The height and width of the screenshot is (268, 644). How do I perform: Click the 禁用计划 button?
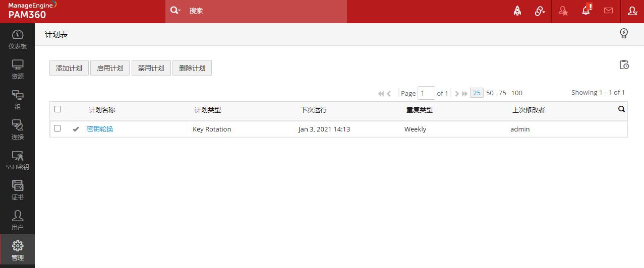151,68
